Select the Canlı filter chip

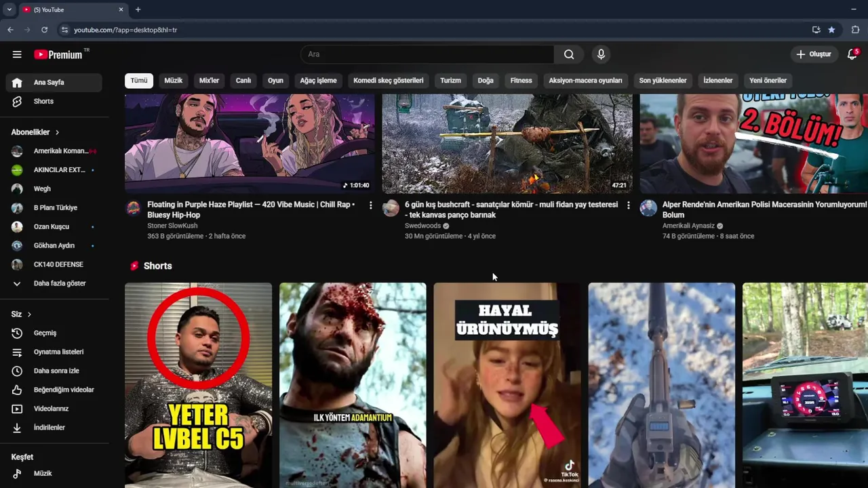coord(243,81)
